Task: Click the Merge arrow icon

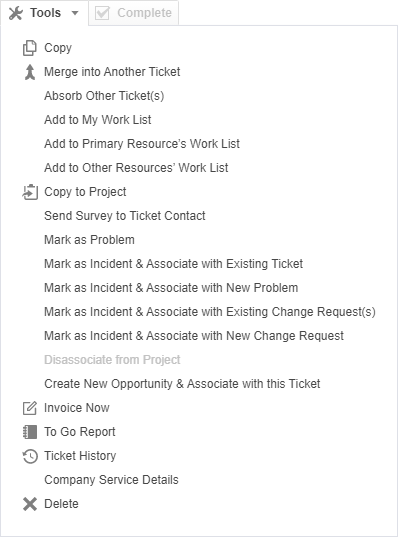Action: [x=30, y=72]
